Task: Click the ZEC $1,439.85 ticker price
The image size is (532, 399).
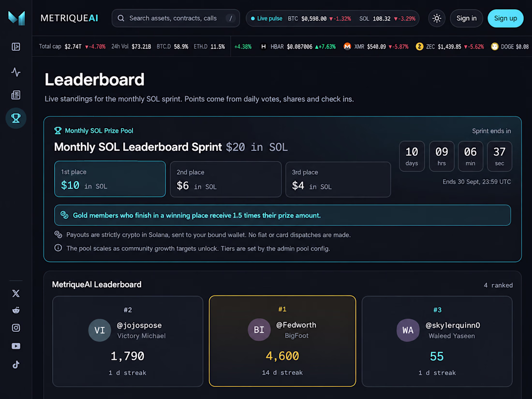Action: (x=449, y=46)
